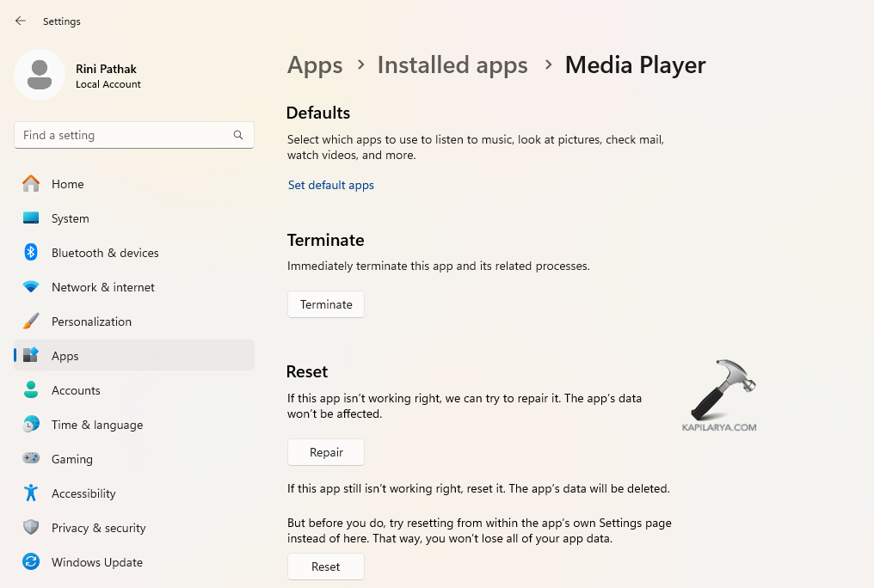This screenshot has width=874, height=588.
Task: Open the Set default apps link
Action: [x=331, y=185]
